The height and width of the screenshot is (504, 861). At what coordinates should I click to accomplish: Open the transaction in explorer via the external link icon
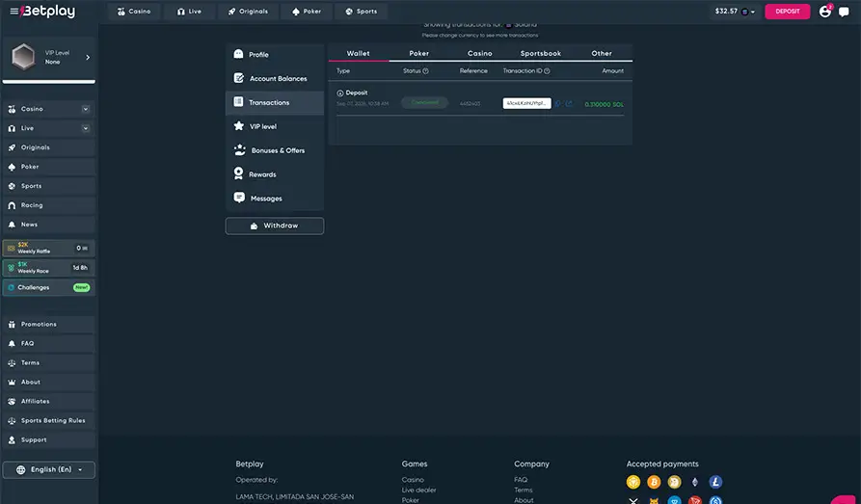[569, 104]
